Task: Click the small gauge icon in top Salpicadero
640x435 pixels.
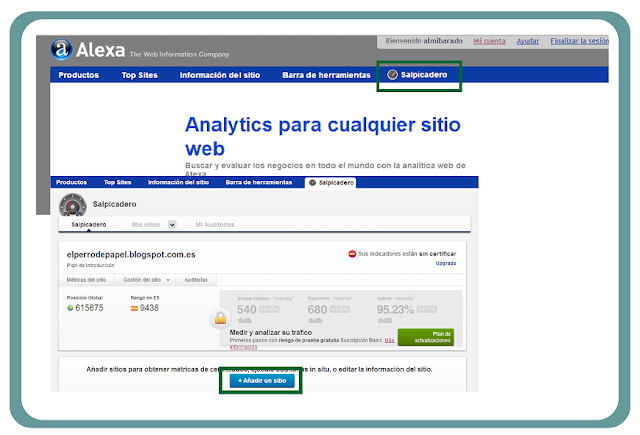Action: 392,75
